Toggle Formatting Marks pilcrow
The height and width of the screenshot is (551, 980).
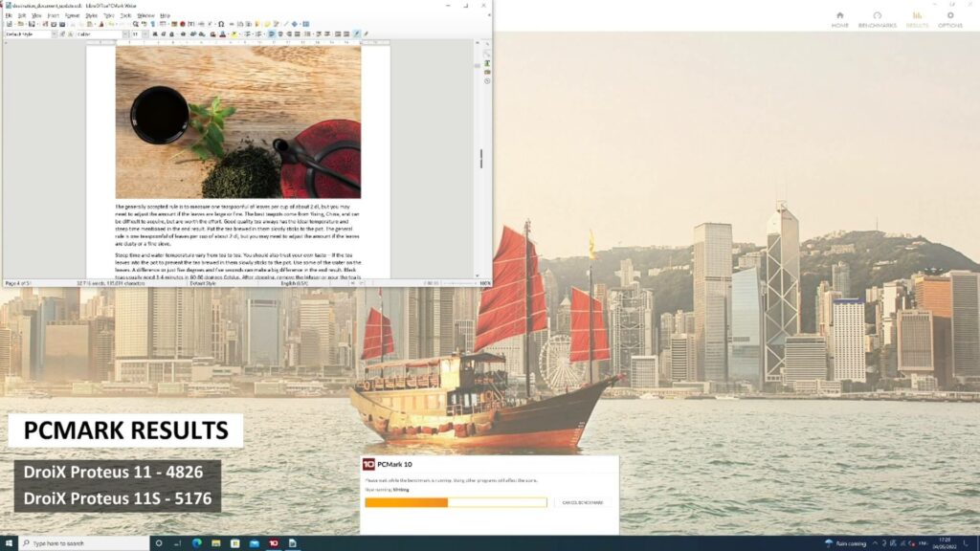coord(152,24)
